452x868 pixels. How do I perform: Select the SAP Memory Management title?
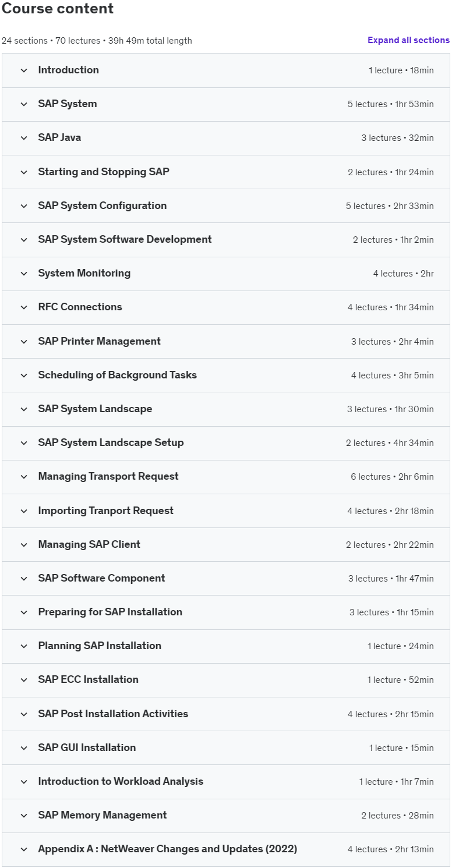(x=103, y=815)
